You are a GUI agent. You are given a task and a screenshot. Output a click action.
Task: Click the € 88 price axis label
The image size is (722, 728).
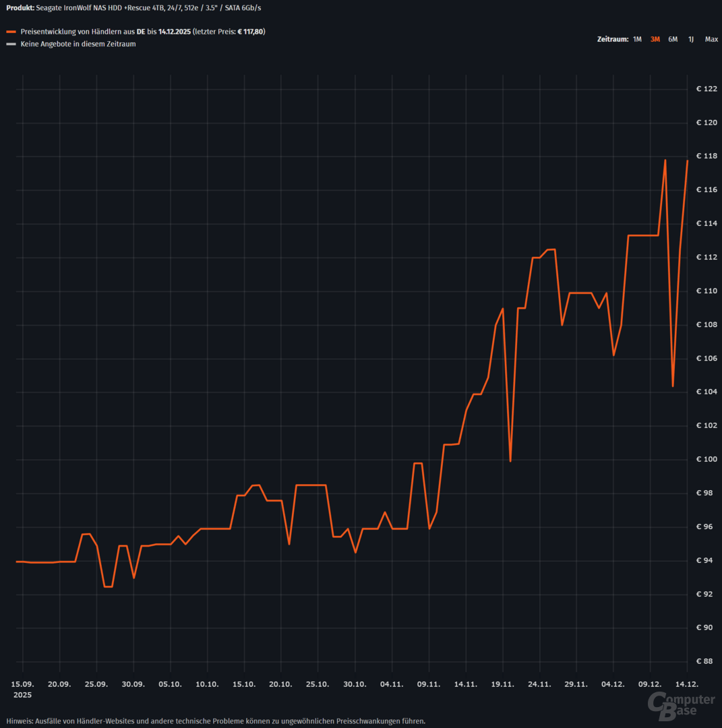coord(706,661)
